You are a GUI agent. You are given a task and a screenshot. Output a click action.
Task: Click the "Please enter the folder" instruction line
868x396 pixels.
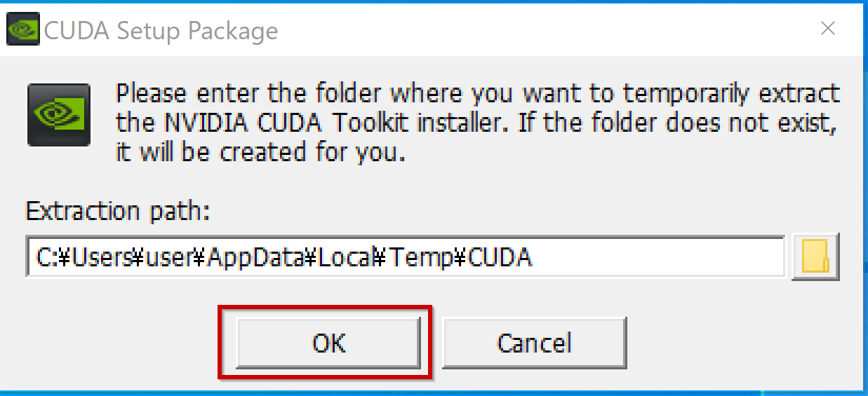point(477,93)
